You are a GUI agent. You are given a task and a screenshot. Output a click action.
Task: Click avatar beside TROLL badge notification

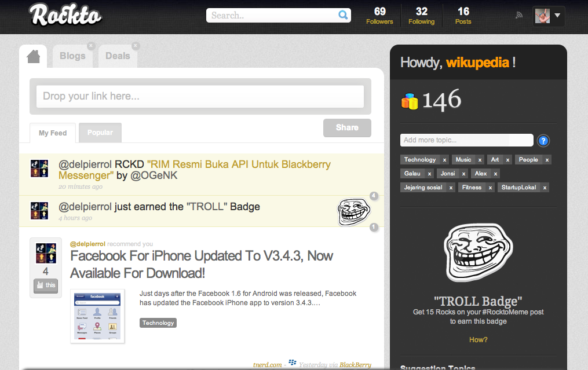point(39,211)
